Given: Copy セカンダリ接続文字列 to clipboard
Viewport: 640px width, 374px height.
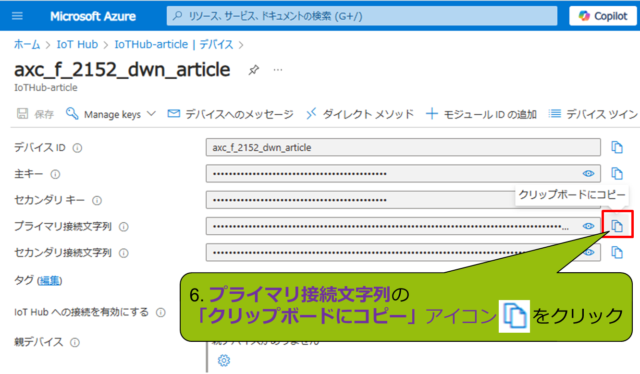Looking at the screenshot, I should coord(617,252).
